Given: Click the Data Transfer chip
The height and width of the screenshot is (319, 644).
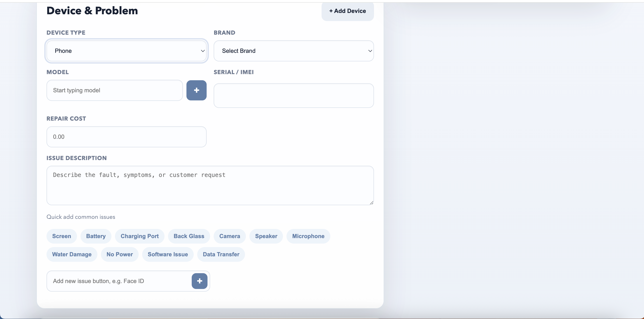Looking at the screenshot, I should click(x=221, y=254).
